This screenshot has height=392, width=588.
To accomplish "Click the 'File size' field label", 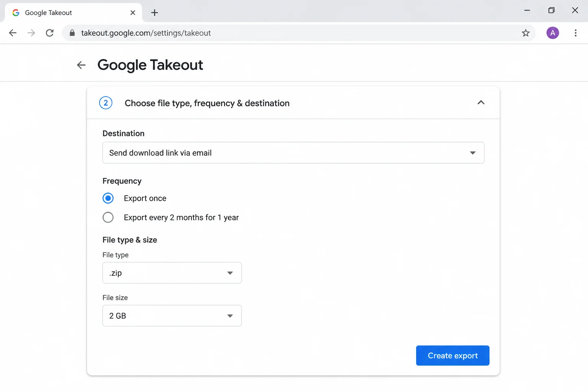I will pos(115,298).
